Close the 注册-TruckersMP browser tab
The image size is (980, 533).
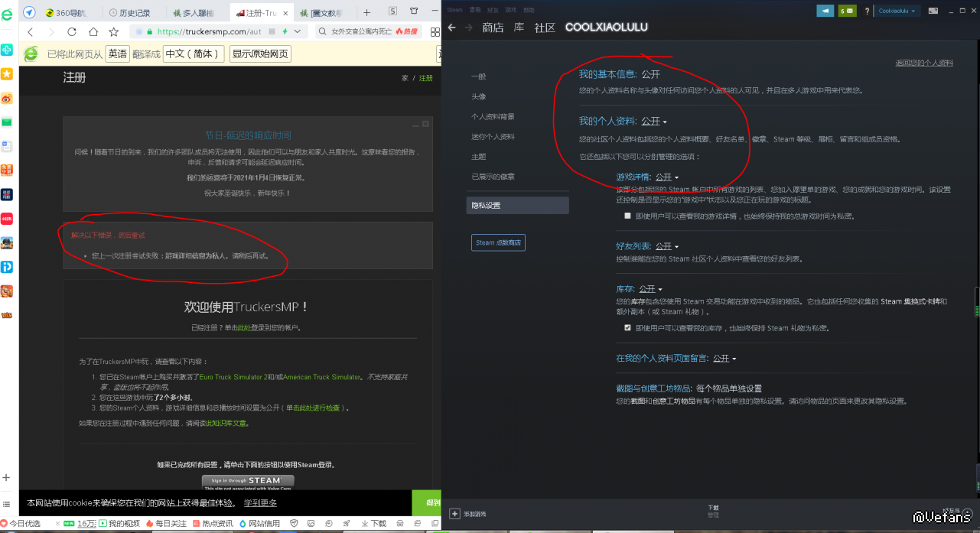(284, 12)
